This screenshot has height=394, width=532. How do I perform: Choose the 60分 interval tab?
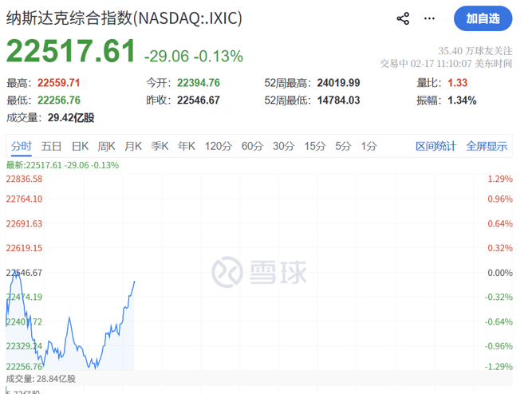252,146
